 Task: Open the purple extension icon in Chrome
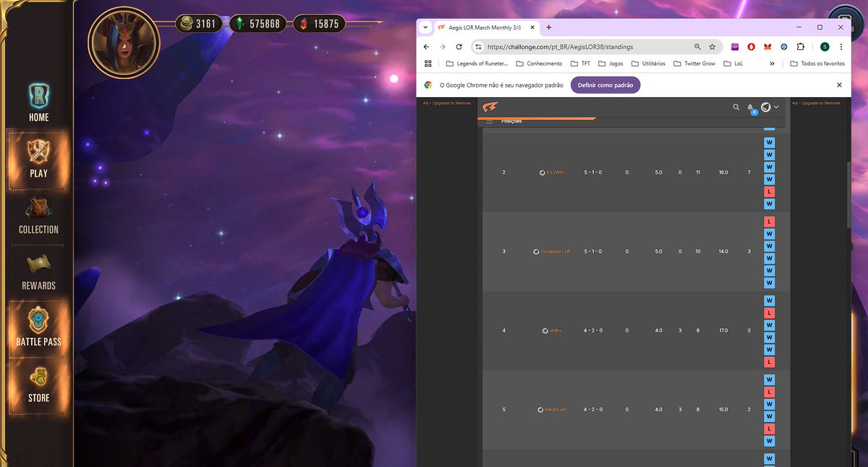pyautogui.click(x=735, y=46)
